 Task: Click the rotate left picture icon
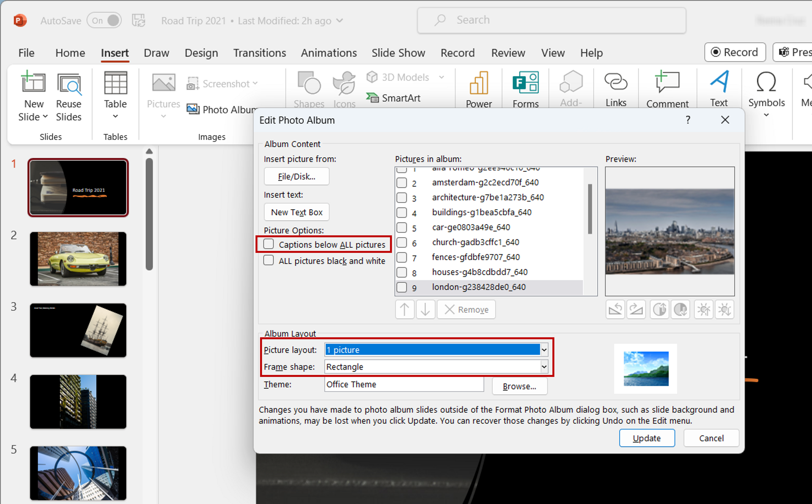click(x=615, y=310)
